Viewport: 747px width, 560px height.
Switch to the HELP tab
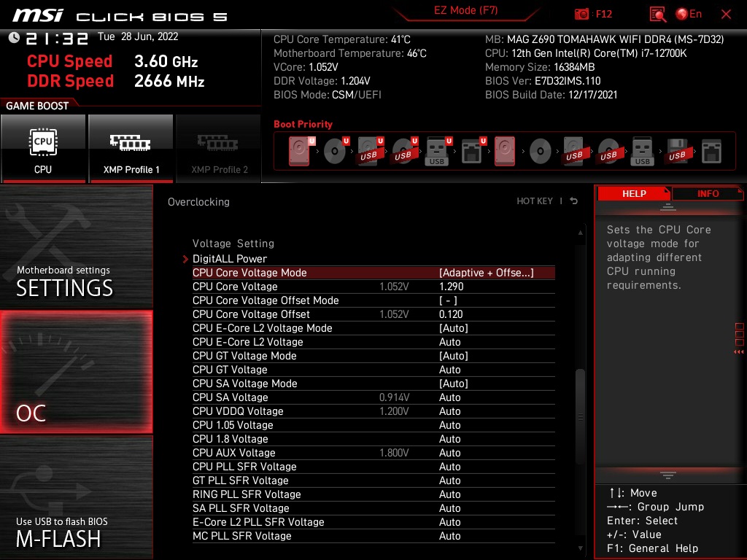tap(634, 193)
